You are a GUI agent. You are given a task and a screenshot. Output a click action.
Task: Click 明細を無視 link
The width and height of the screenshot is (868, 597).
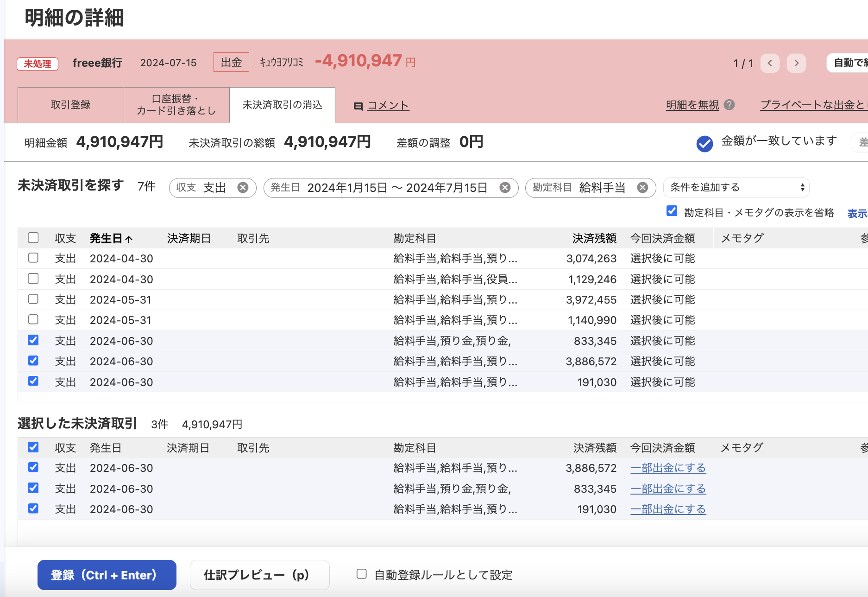click(x=692, y=105)
